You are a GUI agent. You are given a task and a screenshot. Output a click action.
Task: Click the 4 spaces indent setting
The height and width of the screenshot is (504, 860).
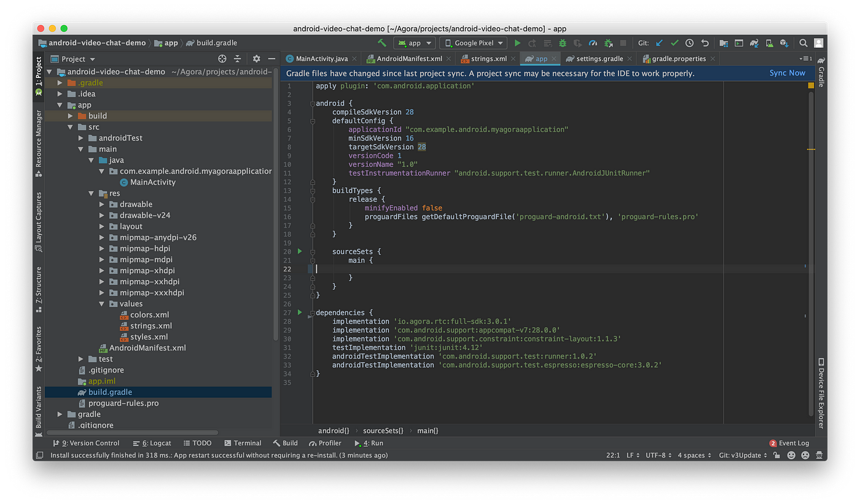pos(694,456)
